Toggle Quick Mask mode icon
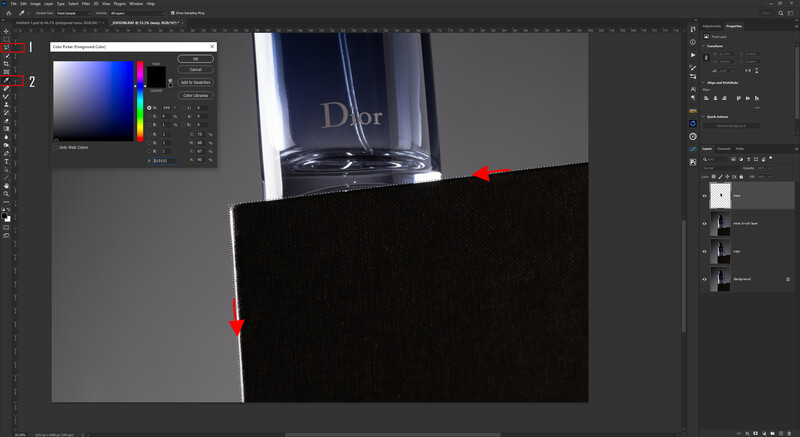 (x=6, y=227)
